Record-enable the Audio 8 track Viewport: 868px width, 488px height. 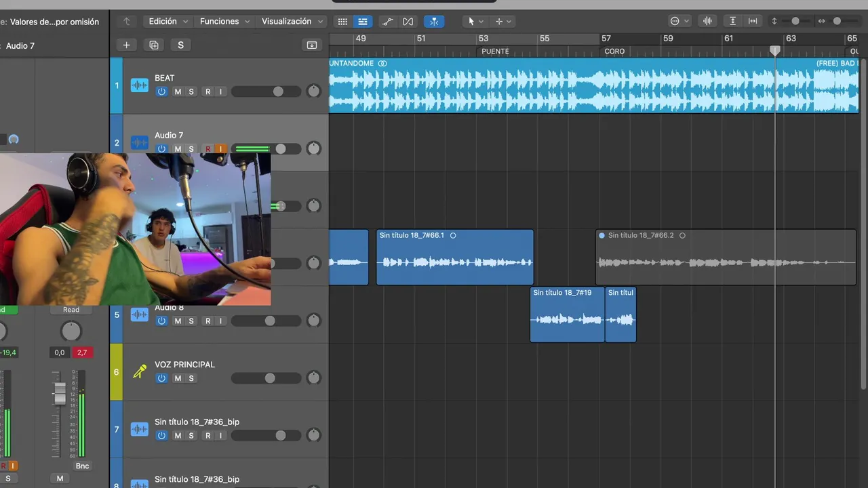tap(208, 321)
